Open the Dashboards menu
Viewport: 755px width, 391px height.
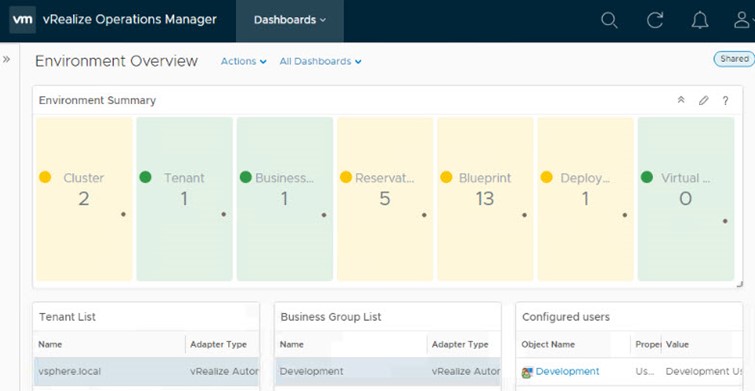(x=290, y=20)
